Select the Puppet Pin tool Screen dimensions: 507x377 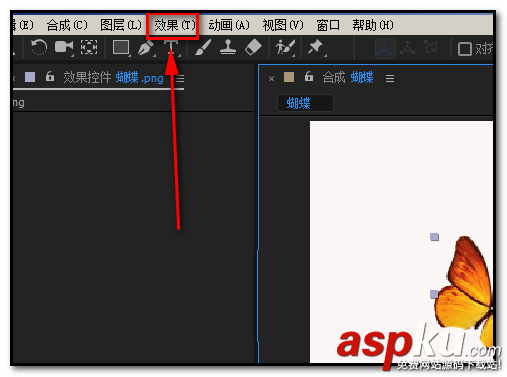[316, 47]
